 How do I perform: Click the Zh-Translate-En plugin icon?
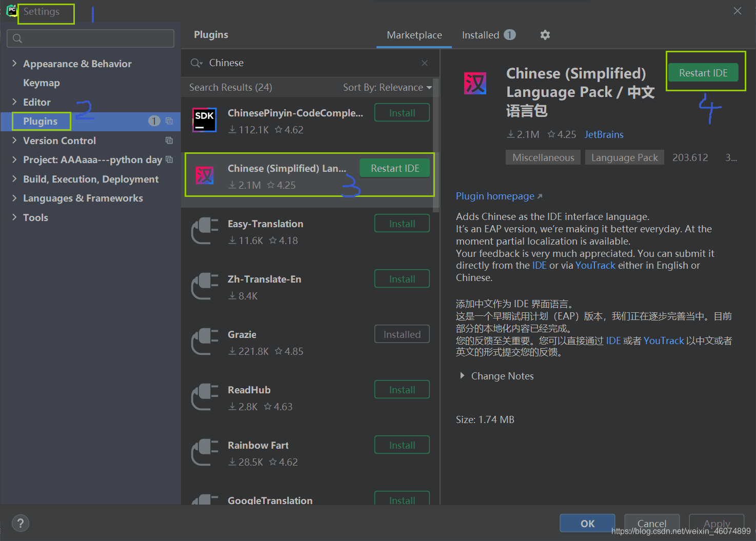[x=204, y=286]
